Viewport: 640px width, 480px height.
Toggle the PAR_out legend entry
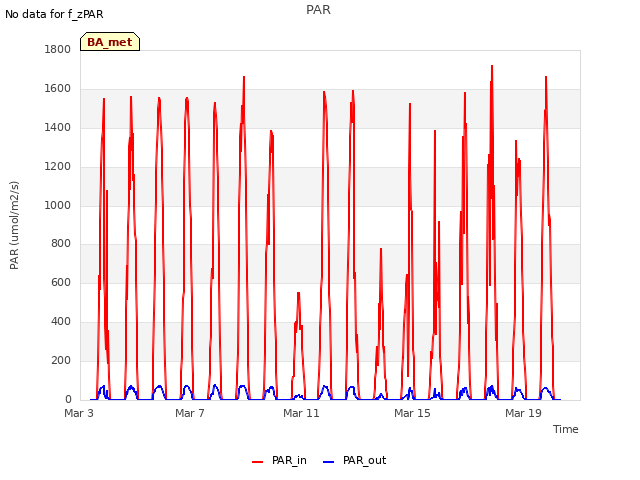(354, 460)
